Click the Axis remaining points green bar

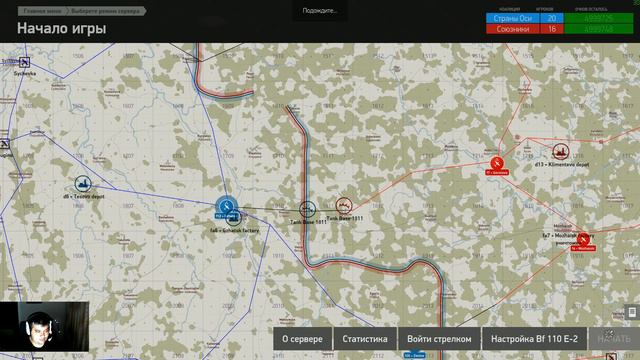(x=599, y=18)
